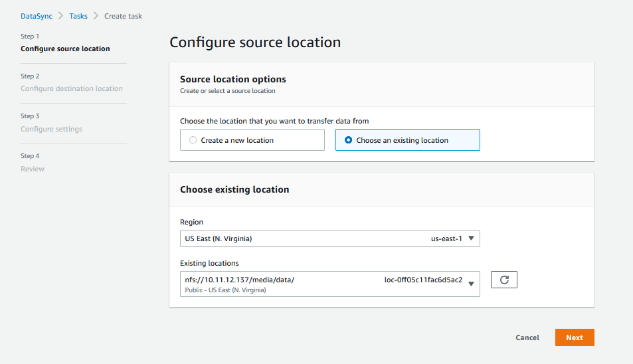Click the location ID loc-0ff05c11fac6d5ac2
Viewport: 633px width, 364px height.
[423, 280]
